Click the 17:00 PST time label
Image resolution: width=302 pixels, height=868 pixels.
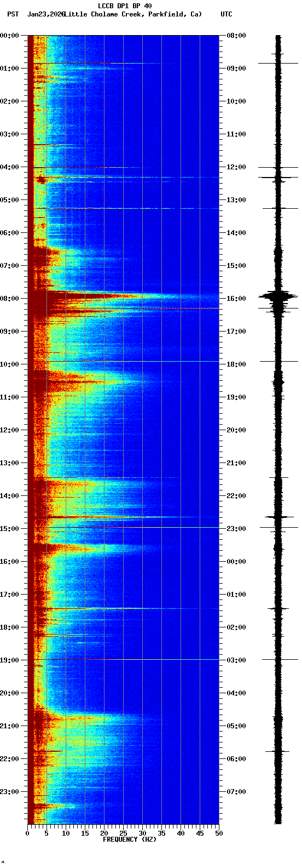(10, 595)
